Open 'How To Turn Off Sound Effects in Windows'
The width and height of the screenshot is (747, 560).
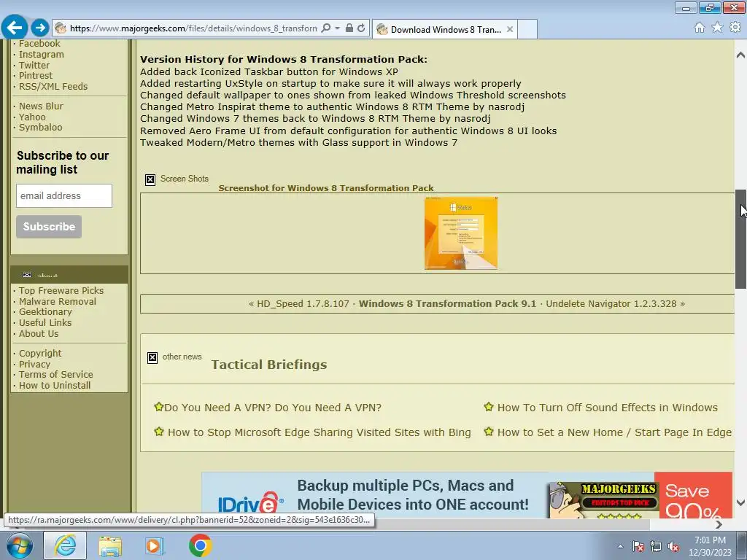(x=608, y=408)
